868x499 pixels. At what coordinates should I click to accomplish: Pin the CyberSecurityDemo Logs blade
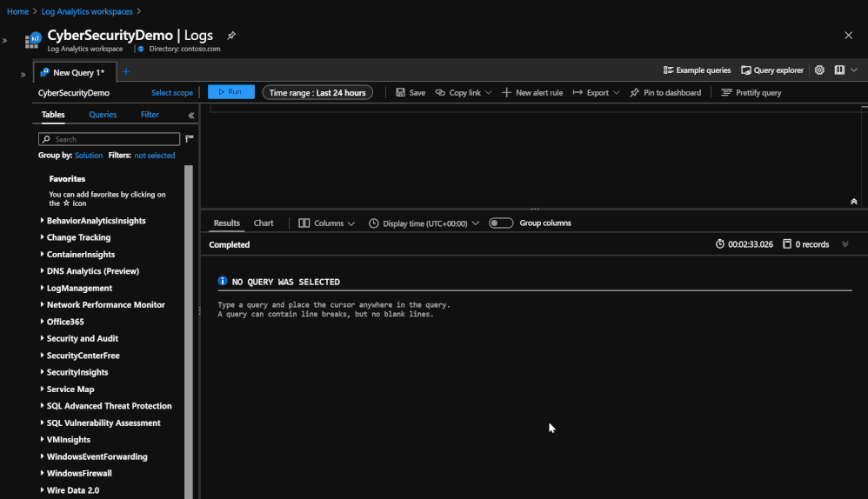(231, 36)
